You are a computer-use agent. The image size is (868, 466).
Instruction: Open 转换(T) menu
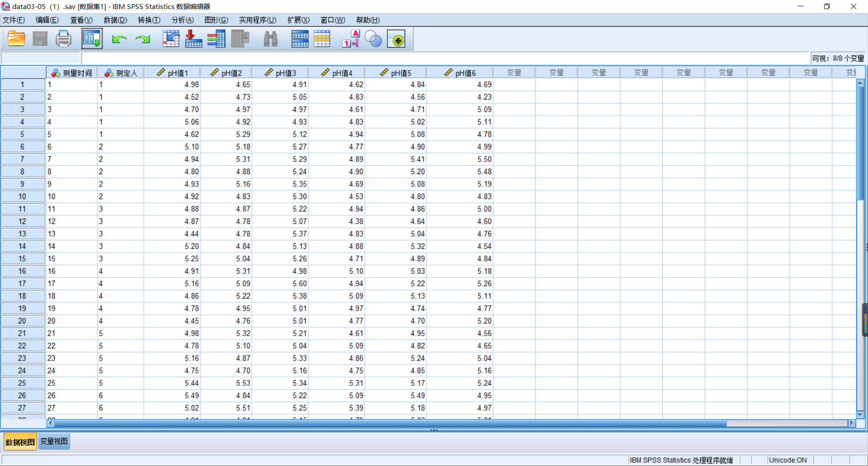[149, 20]
